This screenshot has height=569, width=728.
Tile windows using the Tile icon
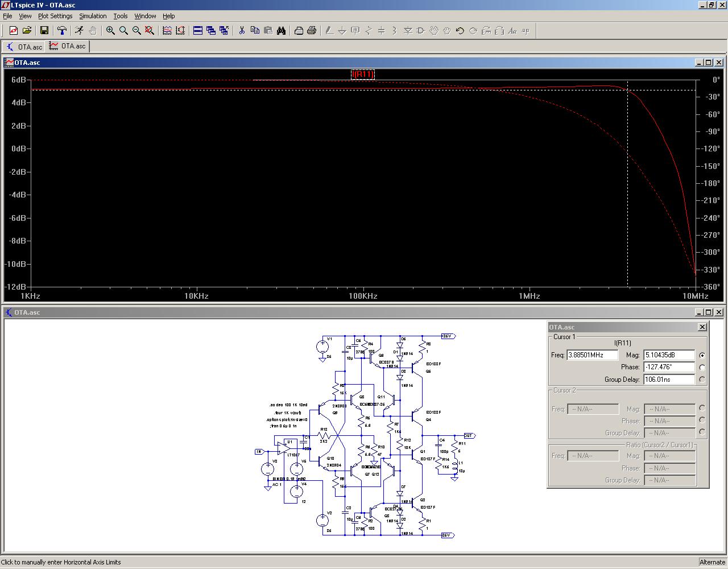point(198,31)
